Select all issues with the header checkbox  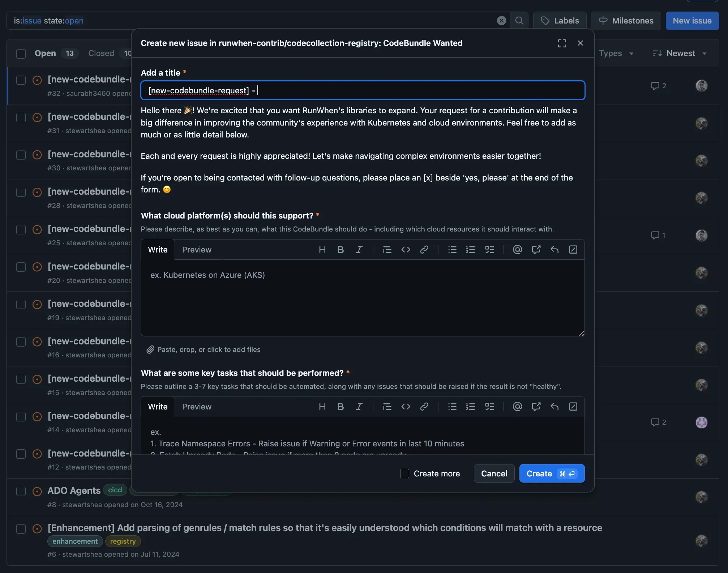pos(21,54)
